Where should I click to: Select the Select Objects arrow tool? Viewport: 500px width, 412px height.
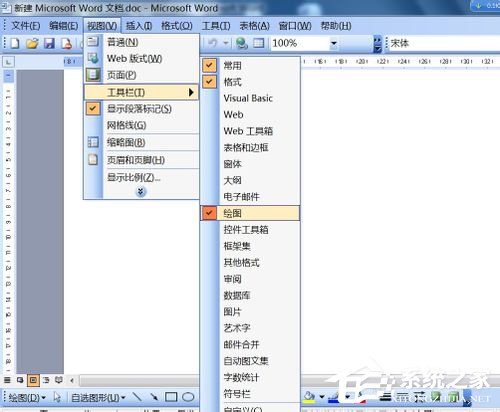(57, 397)
